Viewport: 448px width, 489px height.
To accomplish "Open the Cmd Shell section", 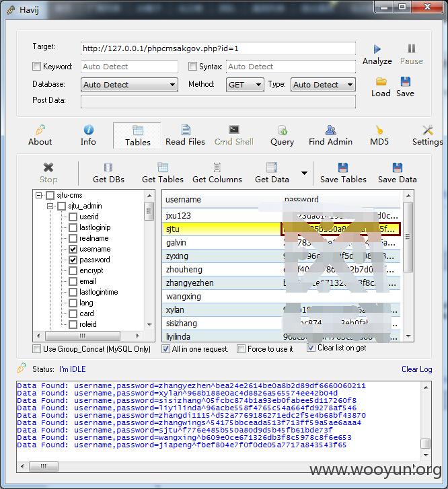I will (233, 136).
